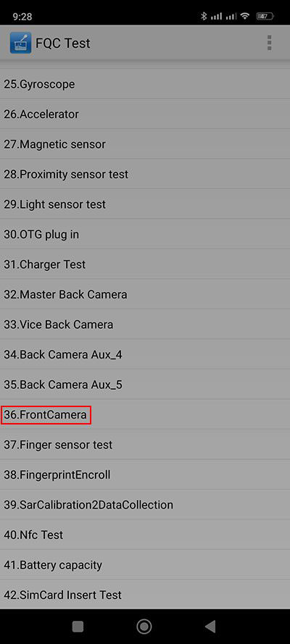The image size is (290, 644).
Task: Start 28.Proximity sensor test
Action: click(x=145, y=174)
